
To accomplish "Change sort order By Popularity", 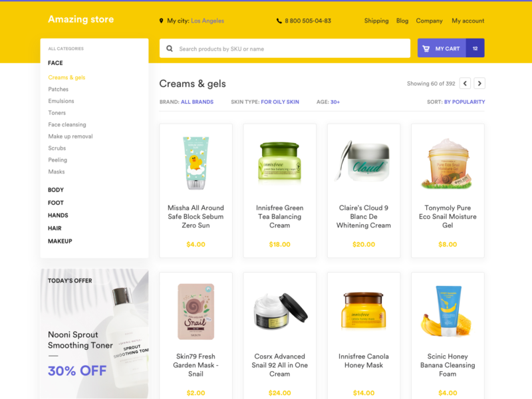I will [464, 102].
